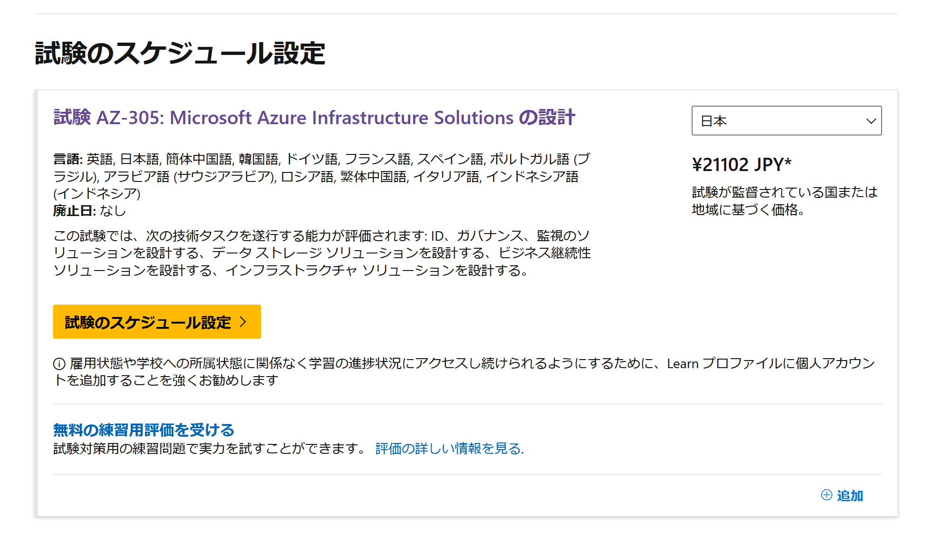Viewport: 946px width, 560px height.
Task: Click the Learn プロファイル recommendation notice text
Action: [464, 372]
